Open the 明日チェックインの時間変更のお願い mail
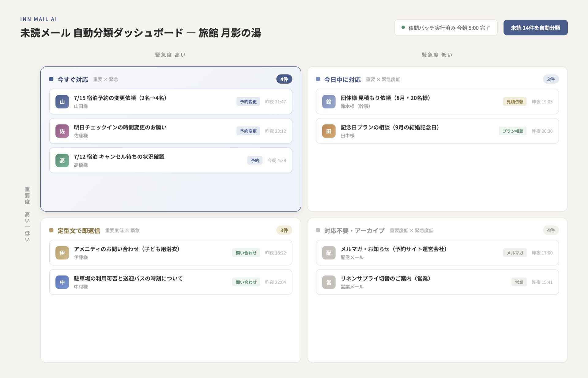This screenshot has height=378, width=588. point(171,131)
